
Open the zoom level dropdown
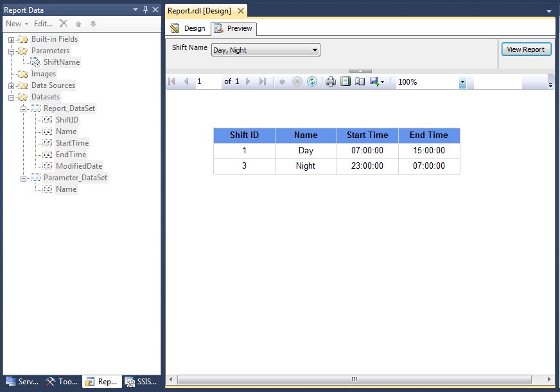coord(462,82)
